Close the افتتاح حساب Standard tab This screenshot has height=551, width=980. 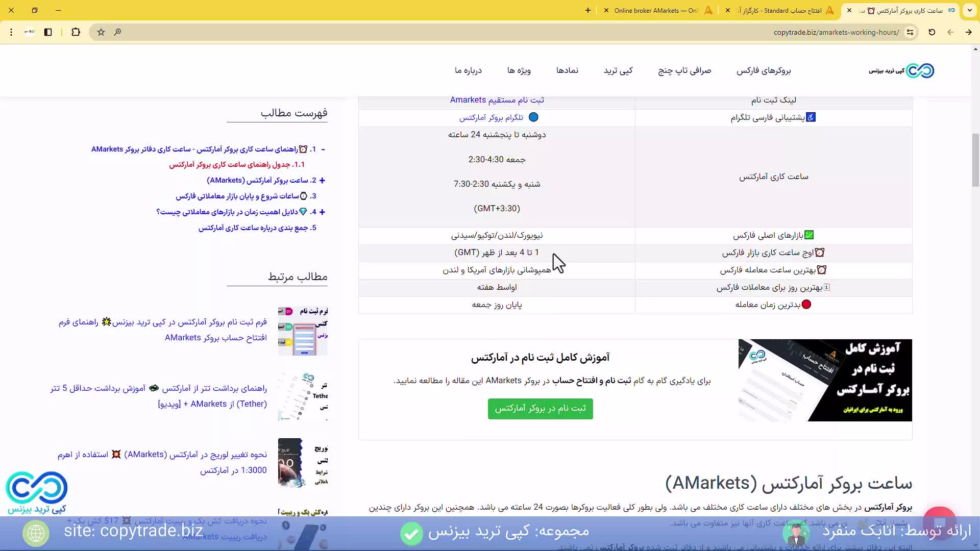point(727,10)
